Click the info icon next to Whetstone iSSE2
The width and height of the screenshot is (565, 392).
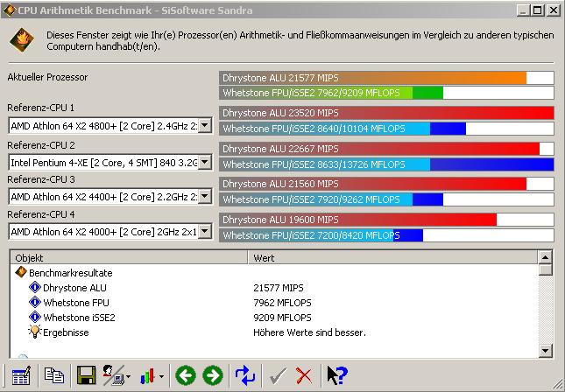[x=35, y=317]
